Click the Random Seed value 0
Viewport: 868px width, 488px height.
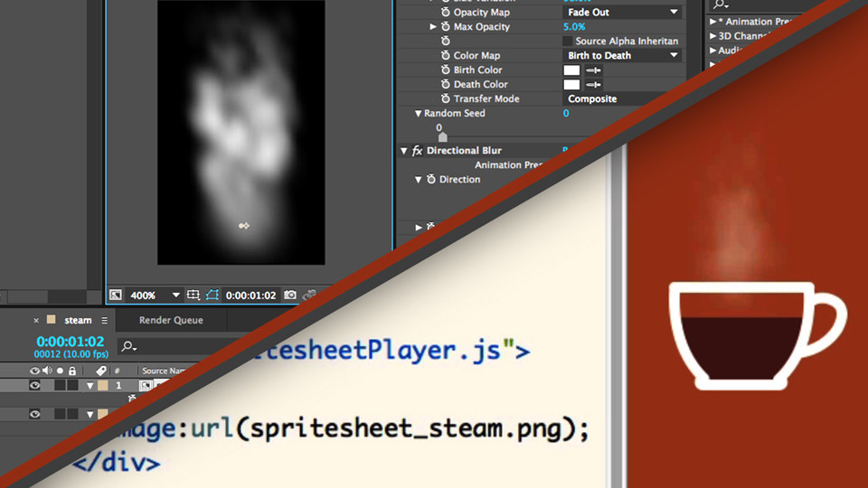click(566, 113)
